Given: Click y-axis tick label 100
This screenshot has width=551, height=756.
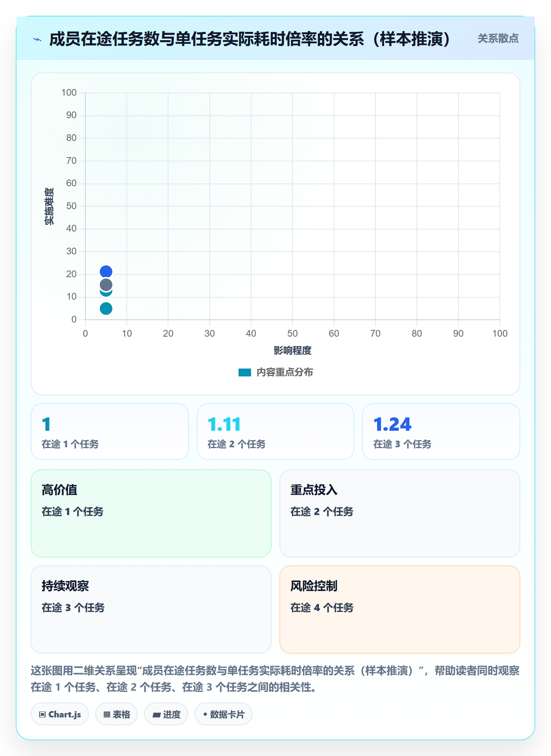Looking at the screenshot, I should point(69,93).
